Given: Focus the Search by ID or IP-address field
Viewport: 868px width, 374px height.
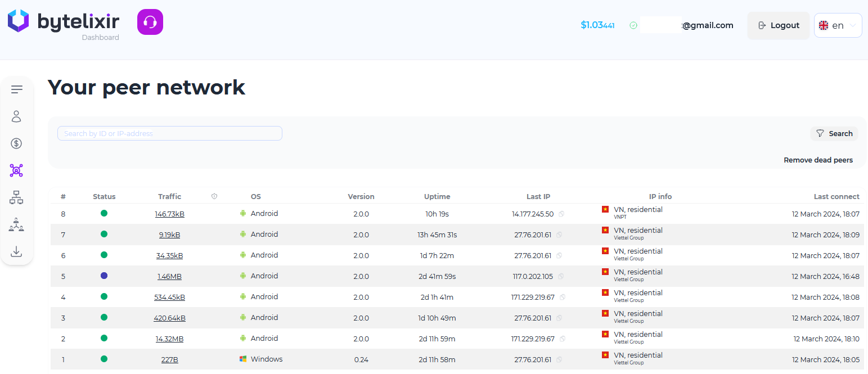Looking at the screenshot, I should [170, 133].
